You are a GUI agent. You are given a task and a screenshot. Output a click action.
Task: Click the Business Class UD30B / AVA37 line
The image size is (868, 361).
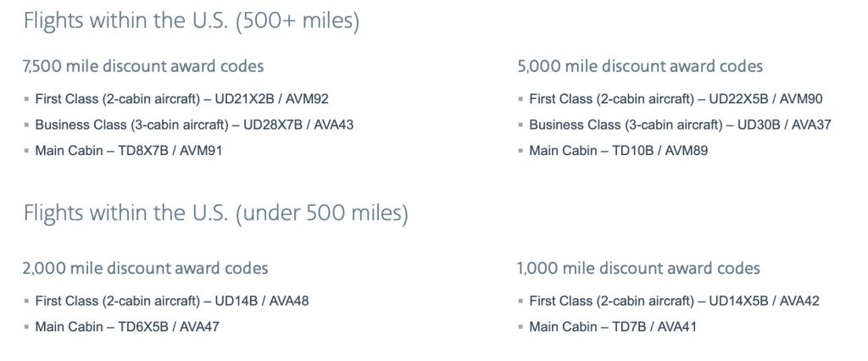(x=681, y=125)
